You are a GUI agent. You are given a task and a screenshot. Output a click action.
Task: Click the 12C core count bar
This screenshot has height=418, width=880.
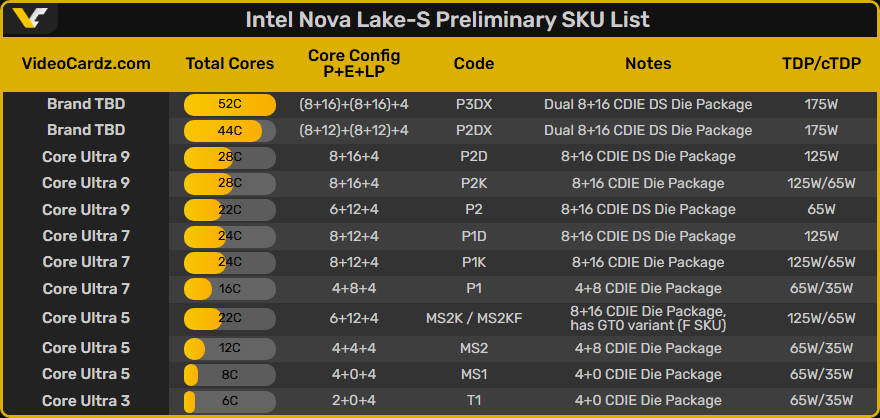coord(230,349)
